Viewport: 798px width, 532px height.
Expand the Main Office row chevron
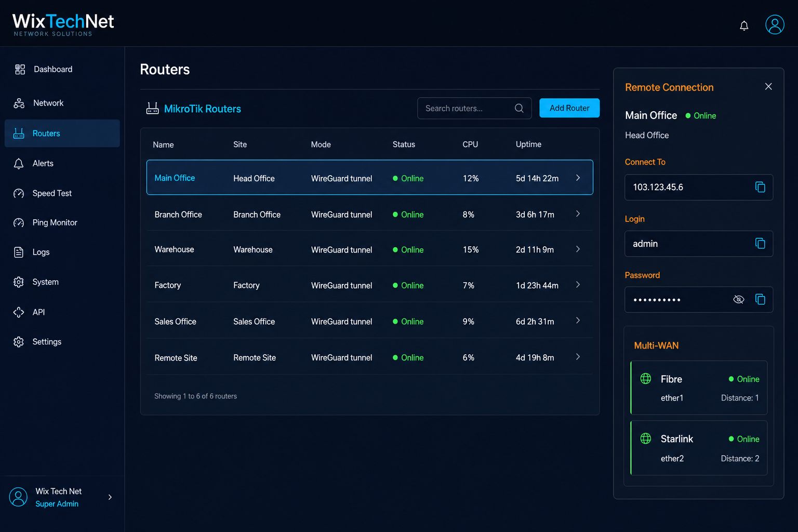tap(578, 178)
